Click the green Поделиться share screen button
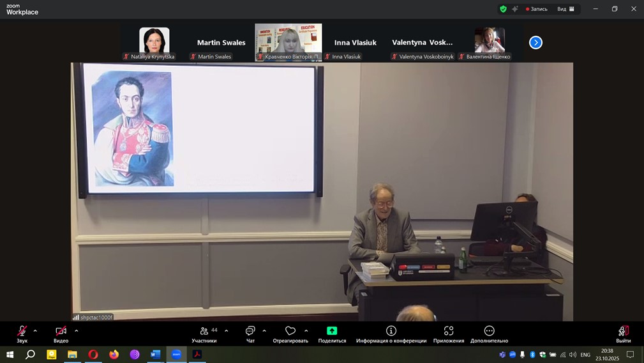This screenshot has width=644, height=363. tap(332, 332)
